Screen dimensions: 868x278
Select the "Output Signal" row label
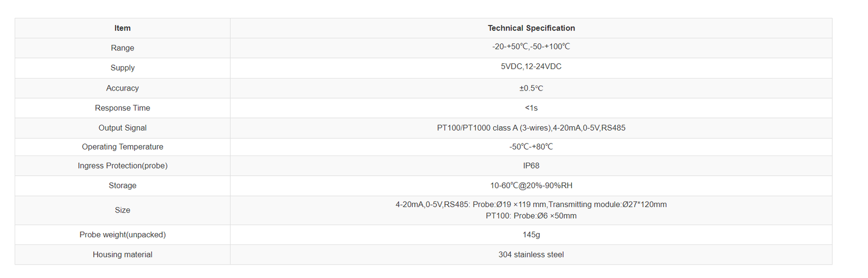click(x=123, y=128)
